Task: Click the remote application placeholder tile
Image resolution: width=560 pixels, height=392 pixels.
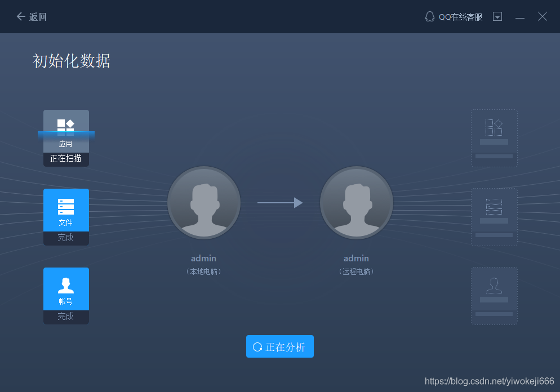Action: point(494,138)
